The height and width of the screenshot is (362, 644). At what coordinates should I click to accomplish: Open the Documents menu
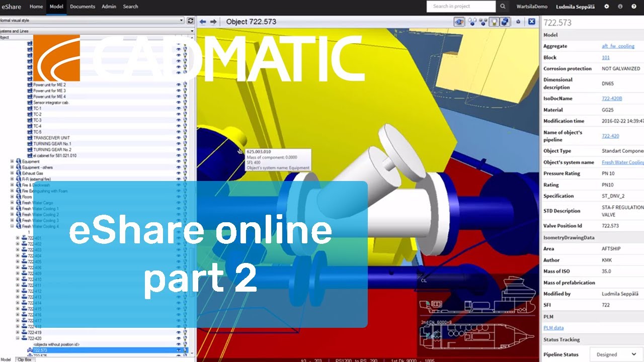click(83, 7)
